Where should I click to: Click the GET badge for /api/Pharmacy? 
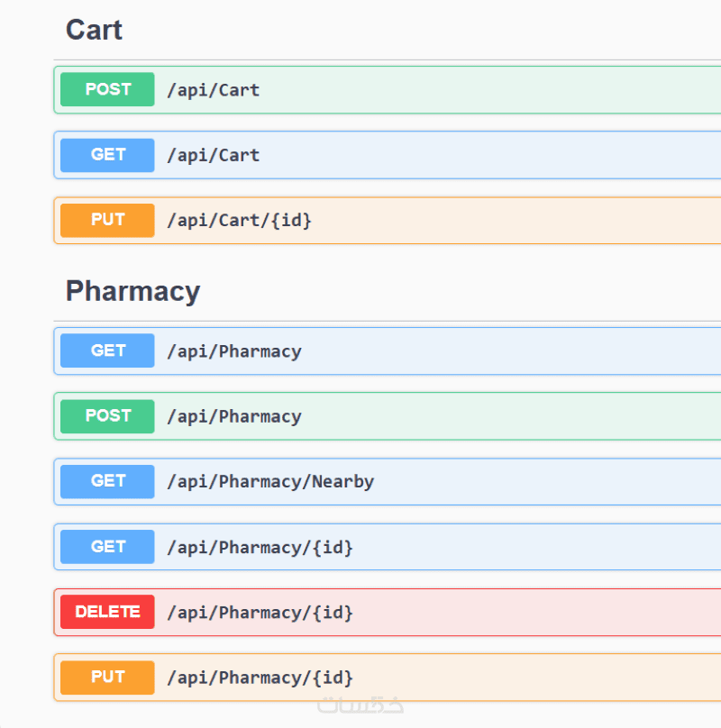(107, 350)
